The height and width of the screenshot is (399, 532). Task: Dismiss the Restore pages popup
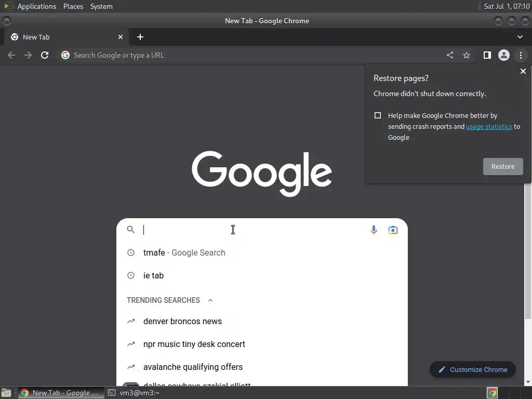pos(523,71)
